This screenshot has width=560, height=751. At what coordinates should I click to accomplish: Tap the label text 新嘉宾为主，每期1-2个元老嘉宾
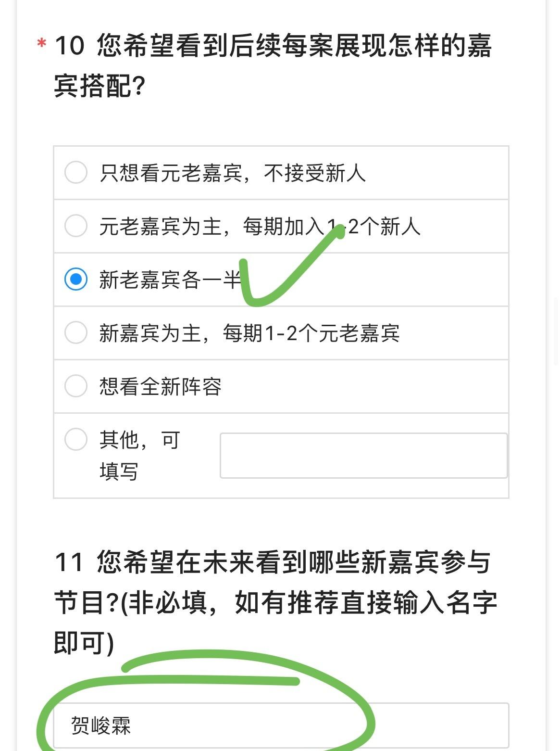point(249,333)
